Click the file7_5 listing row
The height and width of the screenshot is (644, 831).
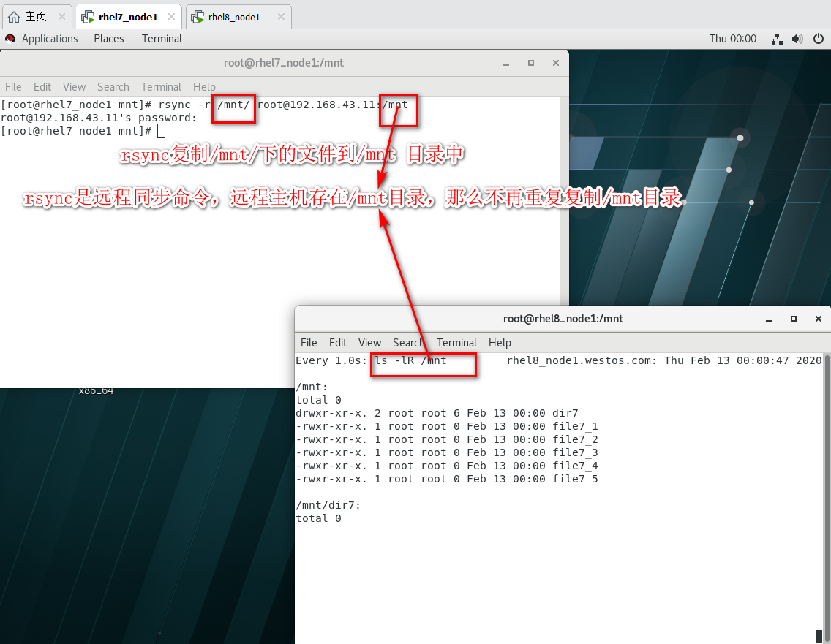pos(447,480)
